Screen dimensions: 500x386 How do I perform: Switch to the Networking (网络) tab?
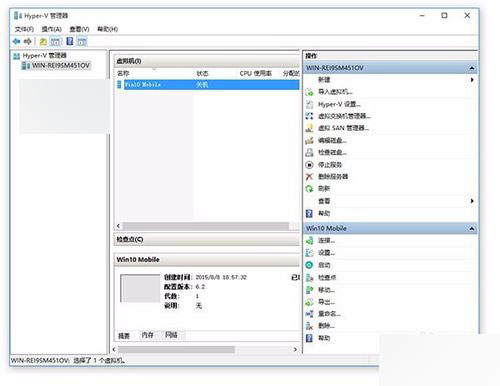tap(171, 335)
